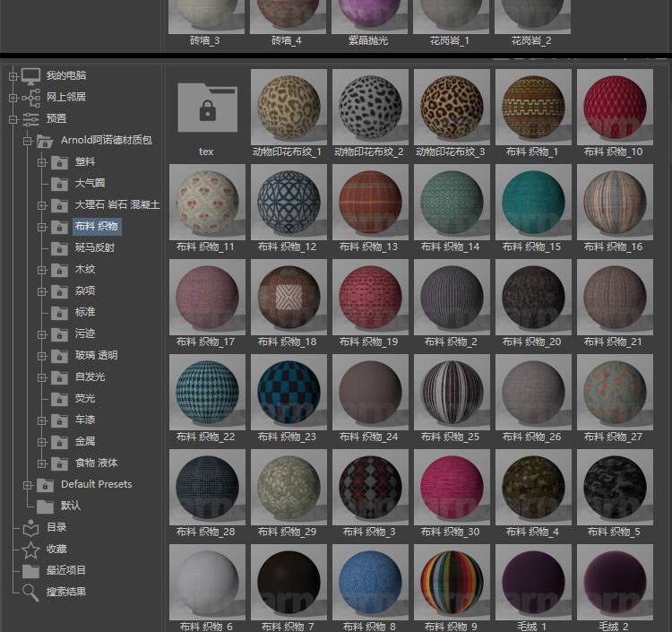This screenshot has width=672, height=632.
Task: Click the locked folder icon beside 木纹
Action: (x=59, y=270)
